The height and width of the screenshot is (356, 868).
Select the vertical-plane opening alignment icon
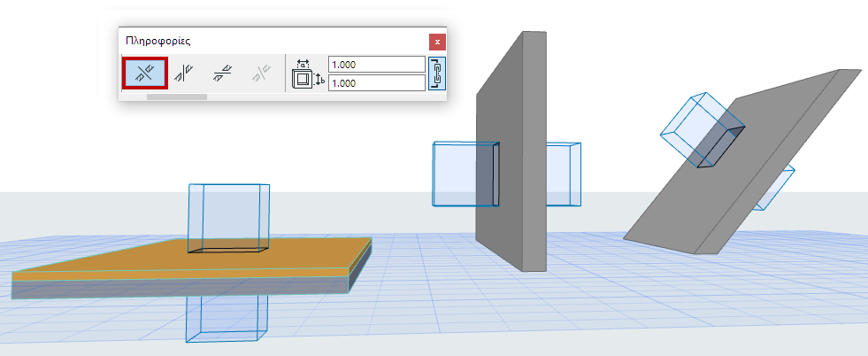(184, 74)
